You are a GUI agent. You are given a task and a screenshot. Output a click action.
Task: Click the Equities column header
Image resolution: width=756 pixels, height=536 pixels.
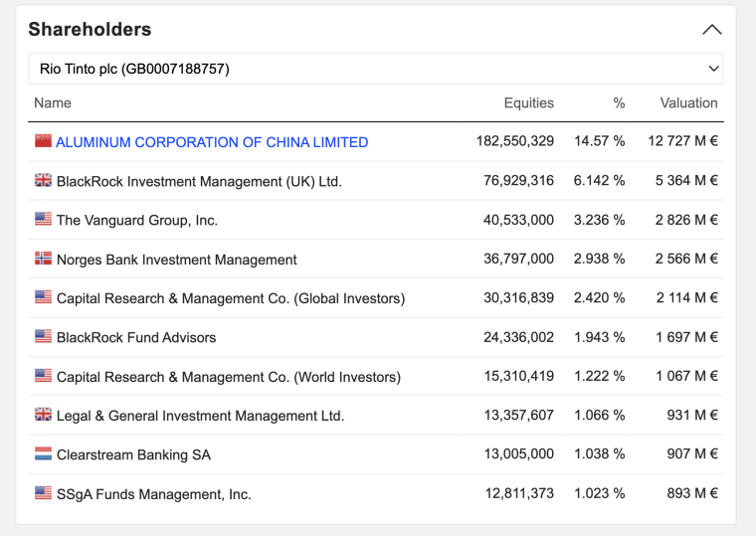point(529,103)
